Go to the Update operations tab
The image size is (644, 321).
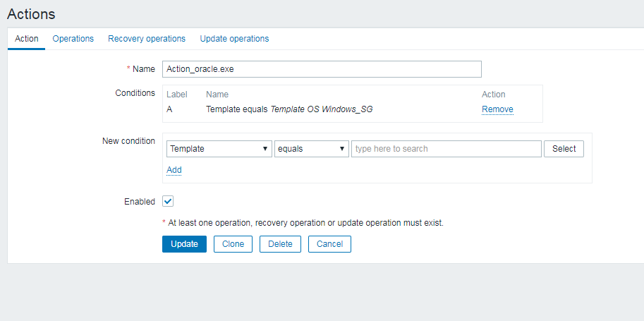coord(234,39)
